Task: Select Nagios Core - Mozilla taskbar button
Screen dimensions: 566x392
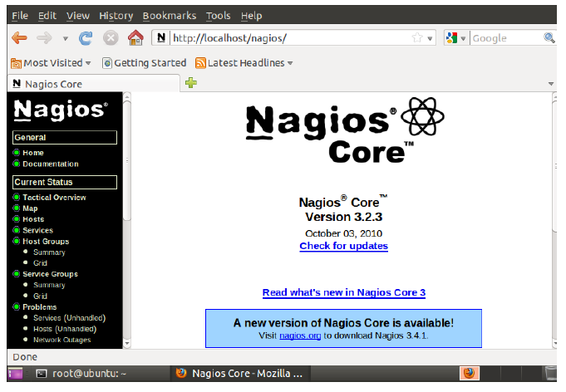Action: pyautogui.click(x=240, y=374)
